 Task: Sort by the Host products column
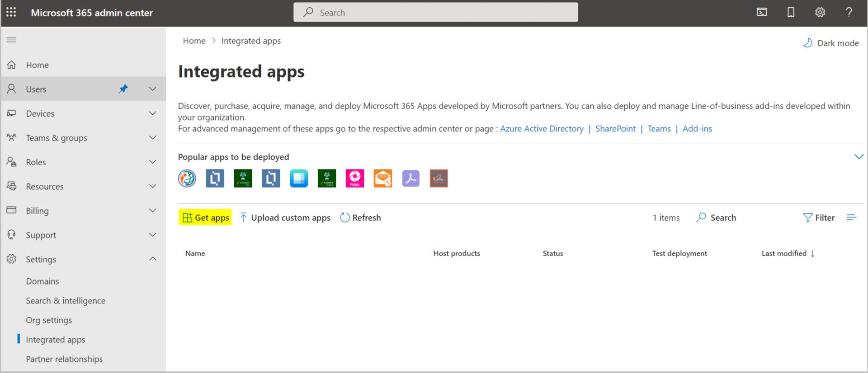point(457,253)
